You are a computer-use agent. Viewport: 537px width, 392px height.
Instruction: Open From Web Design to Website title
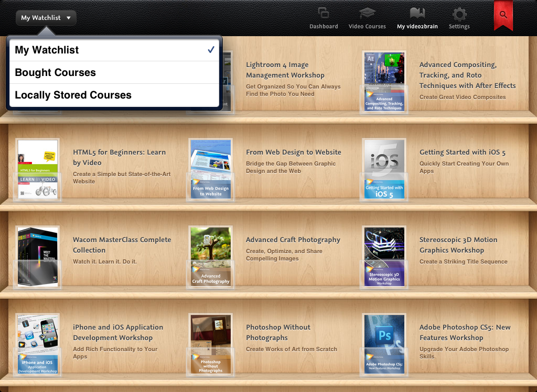(294, 152)
